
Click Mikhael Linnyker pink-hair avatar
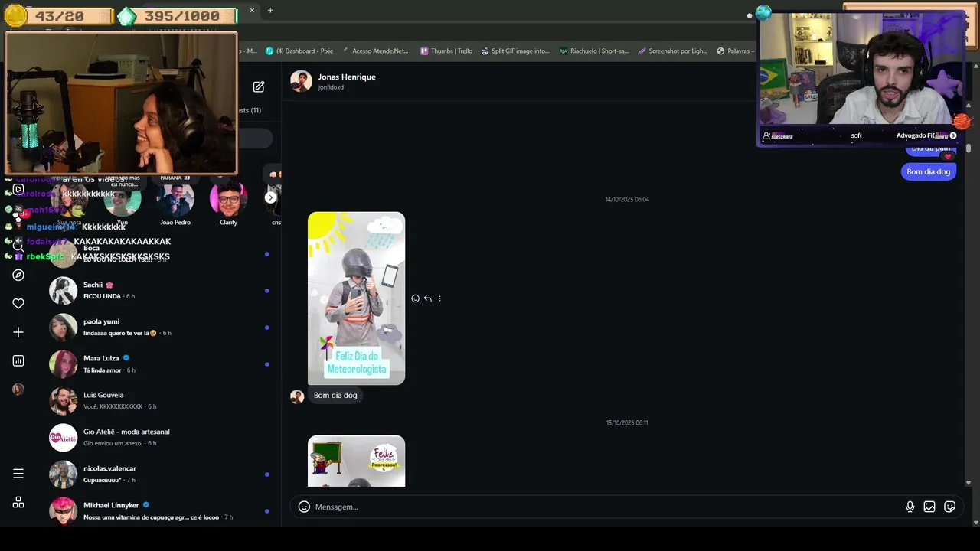[x=64, y=510]
